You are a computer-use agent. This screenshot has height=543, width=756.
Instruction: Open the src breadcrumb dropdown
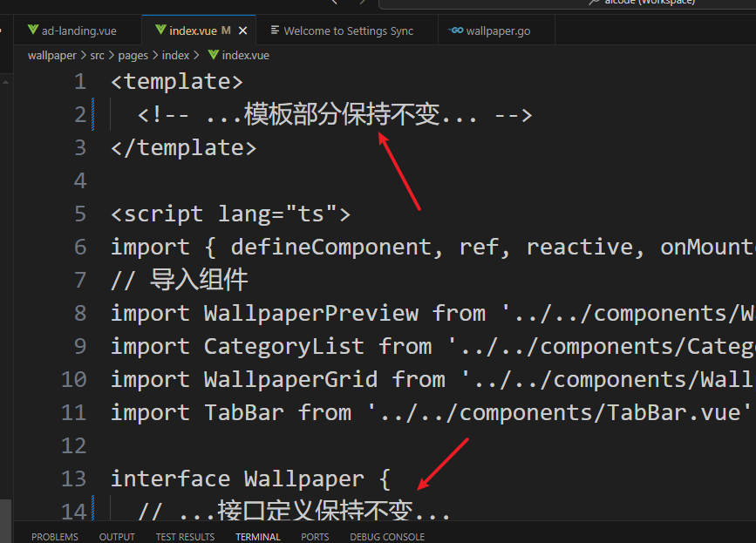click(99, 55)
